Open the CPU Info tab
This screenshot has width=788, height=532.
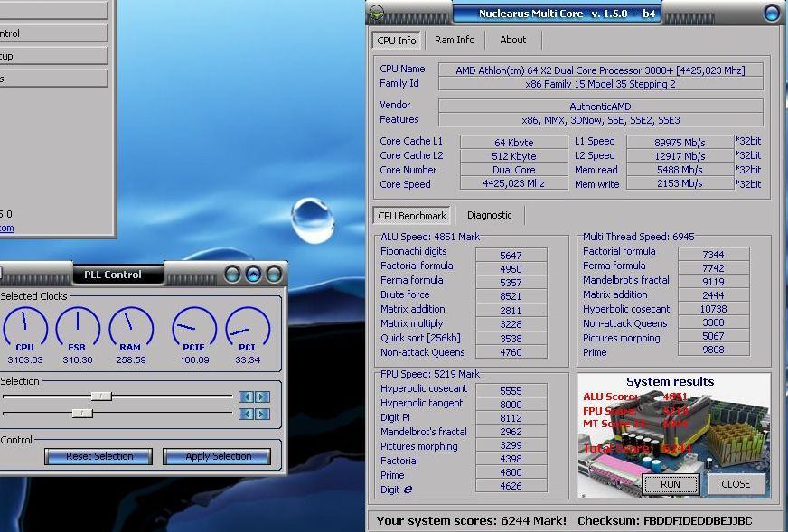point(397,40)
